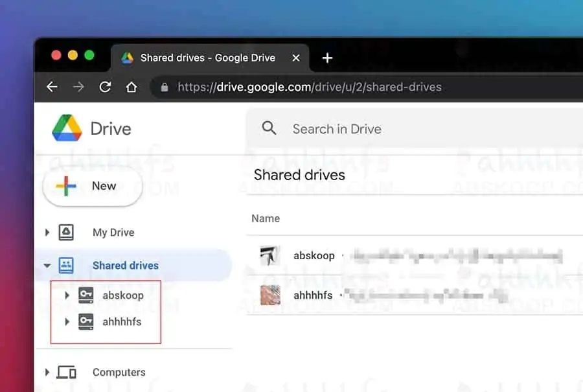Screen dimensions: 583x392
Task: Select the abskoop shared drive key icon
Action: pyautogui.click(x=85, y=295)
